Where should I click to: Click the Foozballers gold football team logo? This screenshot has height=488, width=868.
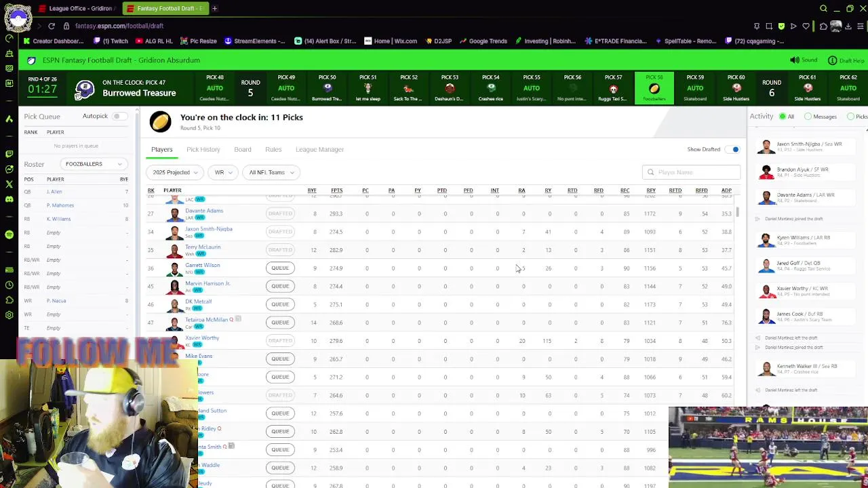(x=161, y=121)
